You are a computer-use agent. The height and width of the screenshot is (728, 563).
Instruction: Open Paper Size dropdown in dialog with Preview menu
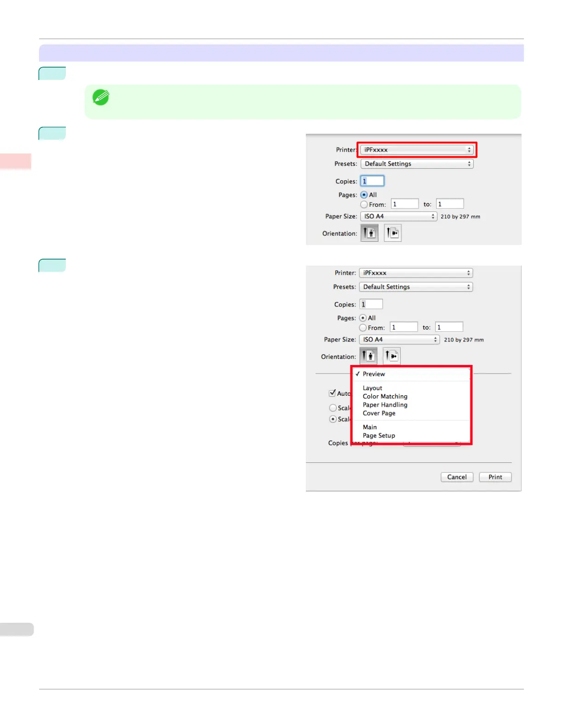click(x=399, y=340)
